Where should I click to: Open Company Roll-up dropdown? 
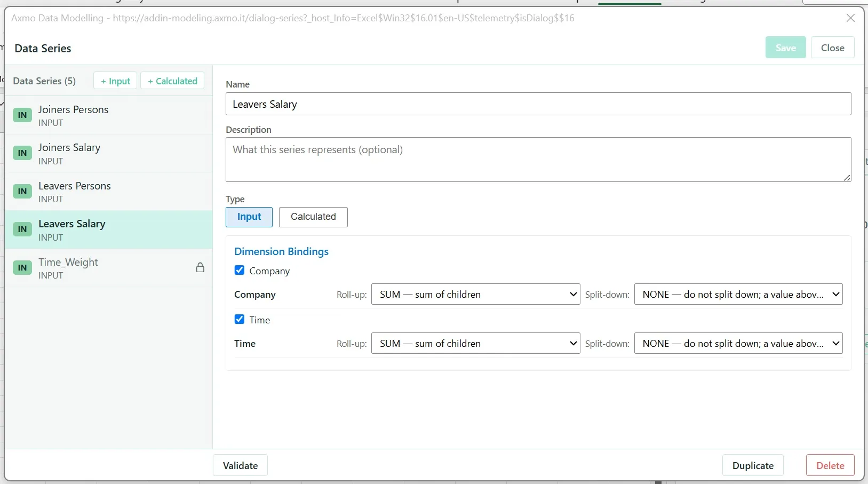[476, 294]
